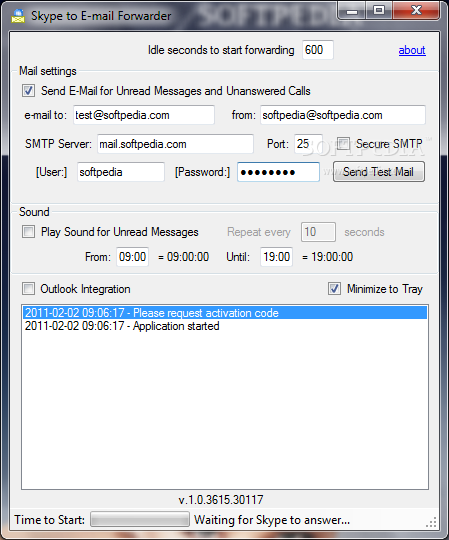Click the Repeat every seconds field
This screenshot has width=449, height=540.
pyautogui.click(x=318, y=232)
